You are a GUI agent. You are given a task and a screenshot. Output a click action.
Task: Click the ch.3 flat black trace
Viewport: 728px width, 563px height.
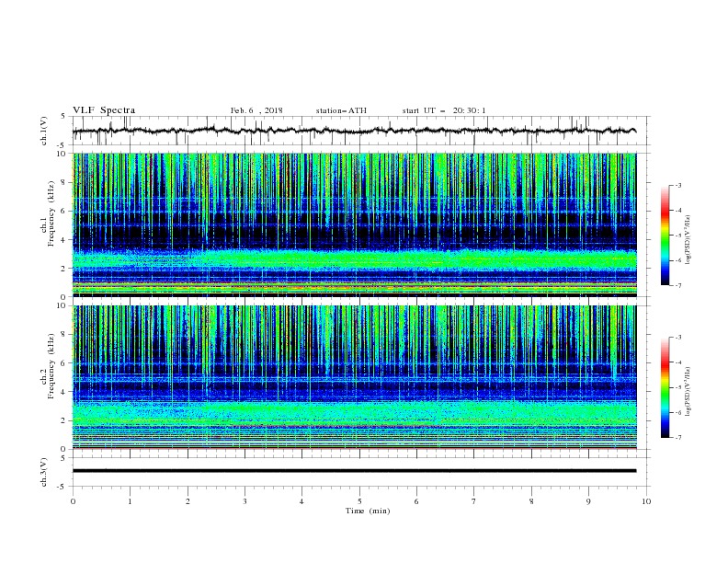(354, 471)
